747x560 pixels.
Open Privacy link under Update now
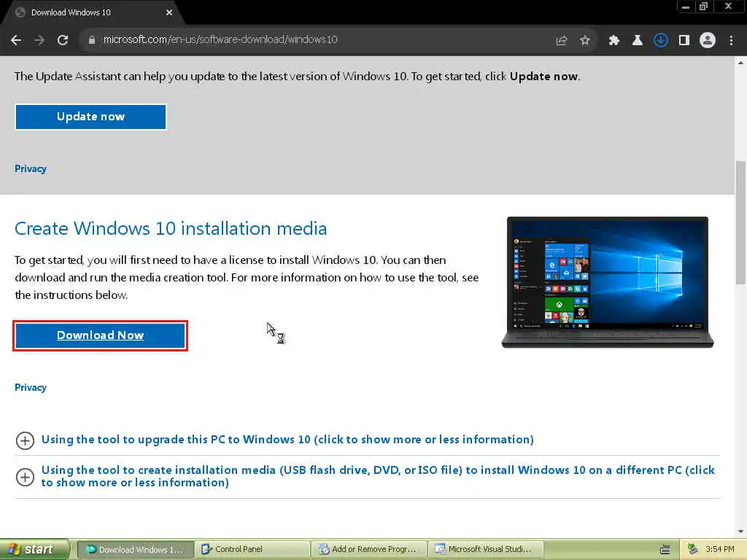[31, 168]
